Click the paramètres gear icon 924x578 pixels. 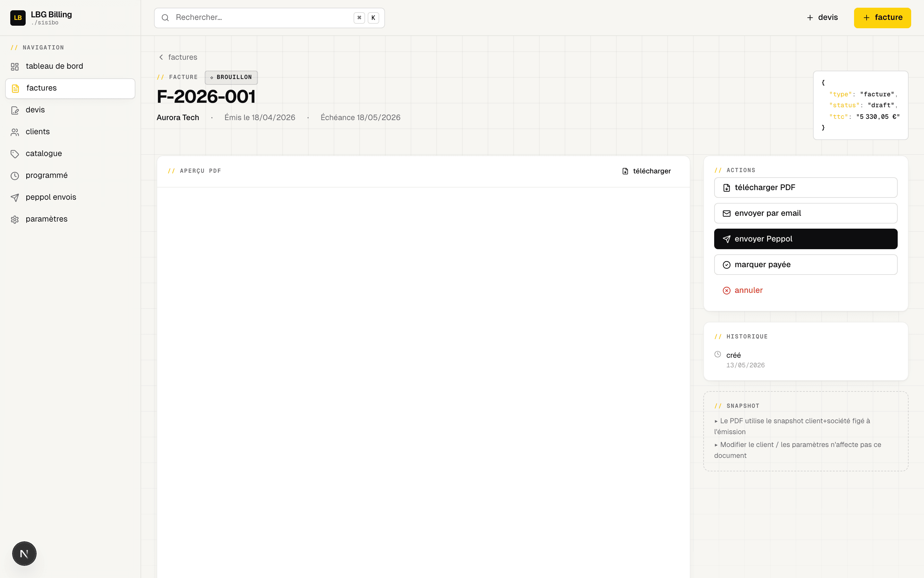pos(14,219)
